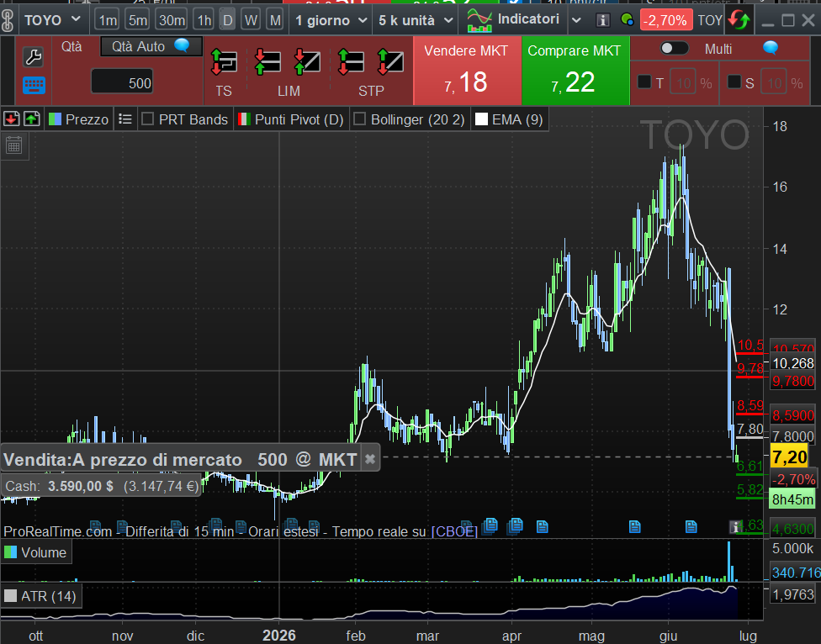Click the 9,7800 resistance price label
The height and width of the screenshot is (644, 821).
[792, 382]
